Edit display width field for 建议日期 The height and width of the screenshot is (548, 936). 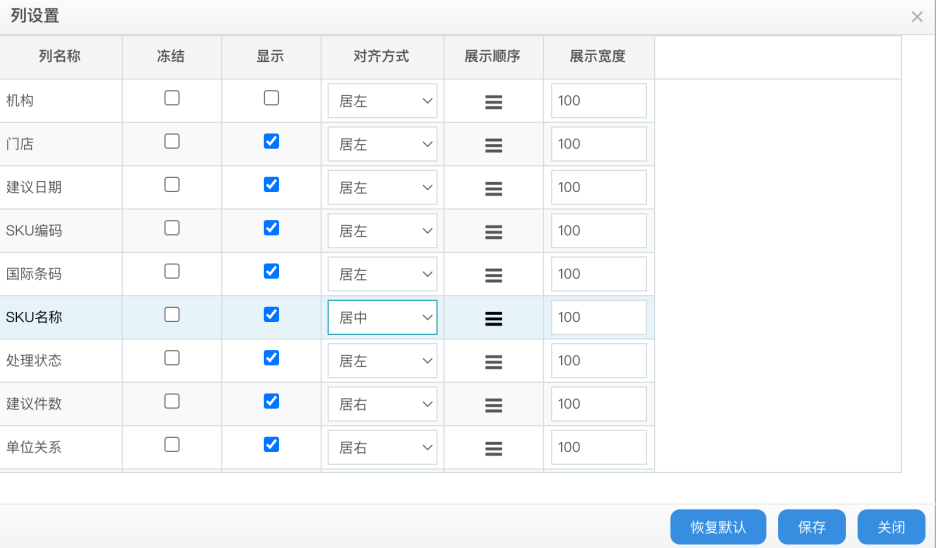(599, 187)
